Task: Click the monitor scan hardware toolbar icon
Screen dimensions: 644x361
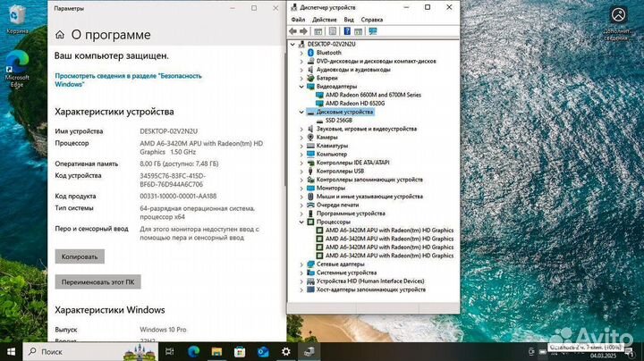Action: 373,31
